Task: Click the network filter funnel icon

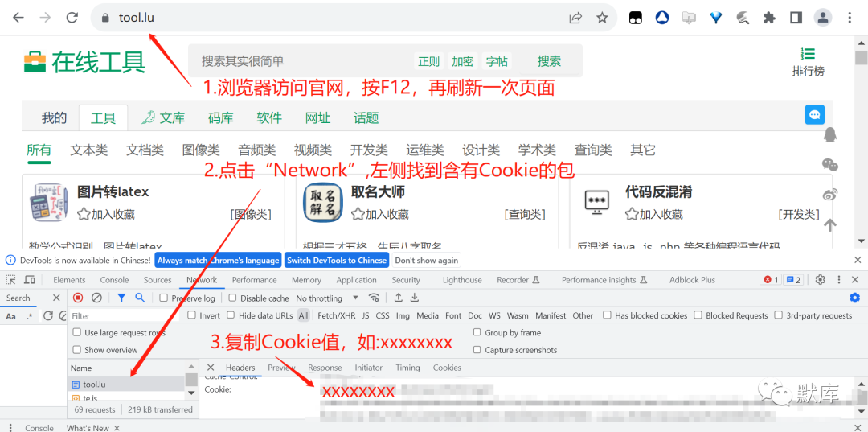Action: pos(121,298)
